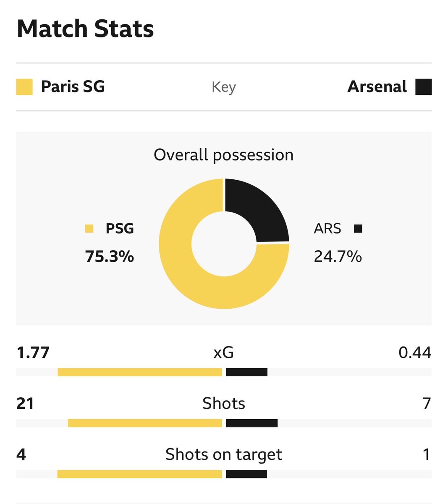Click the black Arsenal key swatch
448x504 pixels.
click(x=423, y=87)
